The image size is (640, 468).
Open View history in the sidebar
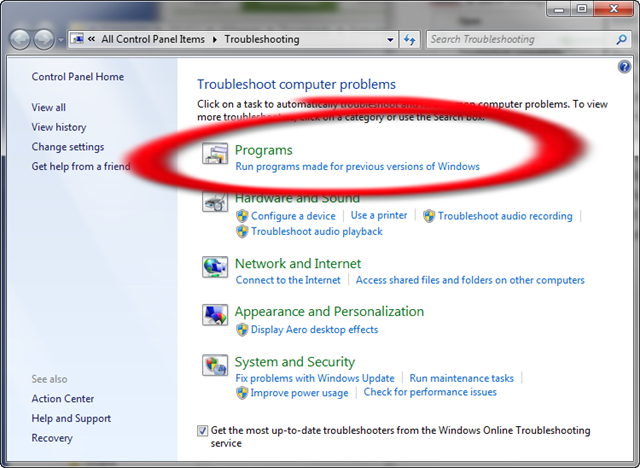59,127
